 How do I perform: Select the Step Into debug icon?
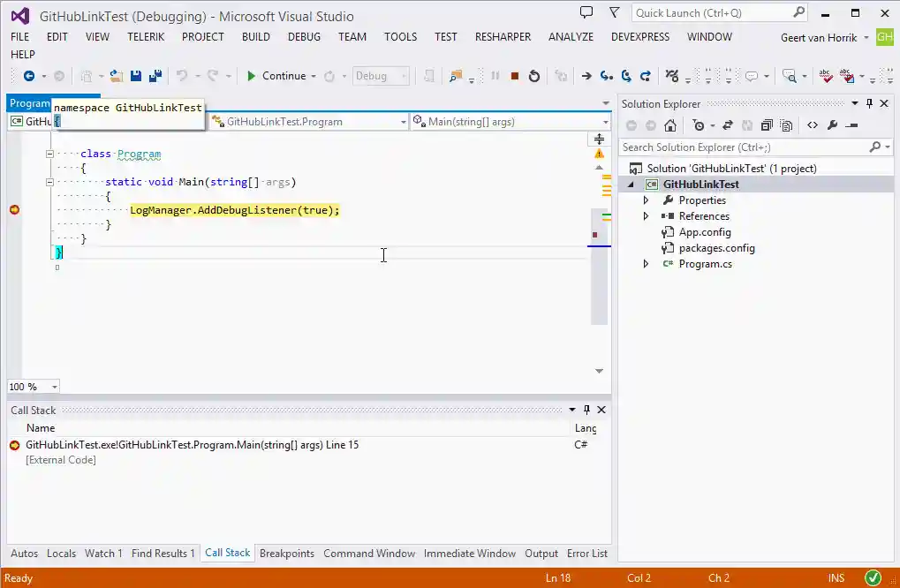pos(607,76)
